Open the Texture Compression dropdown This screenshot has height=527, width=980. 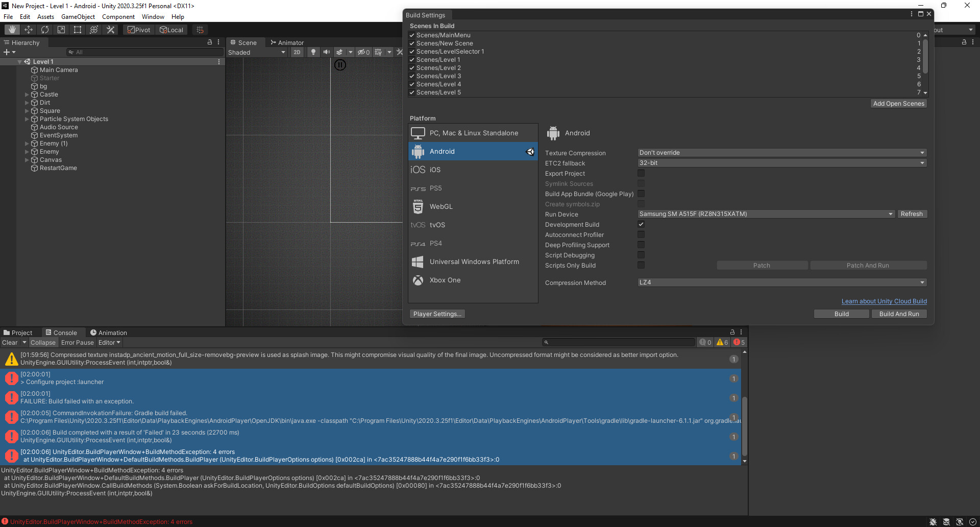781,152
